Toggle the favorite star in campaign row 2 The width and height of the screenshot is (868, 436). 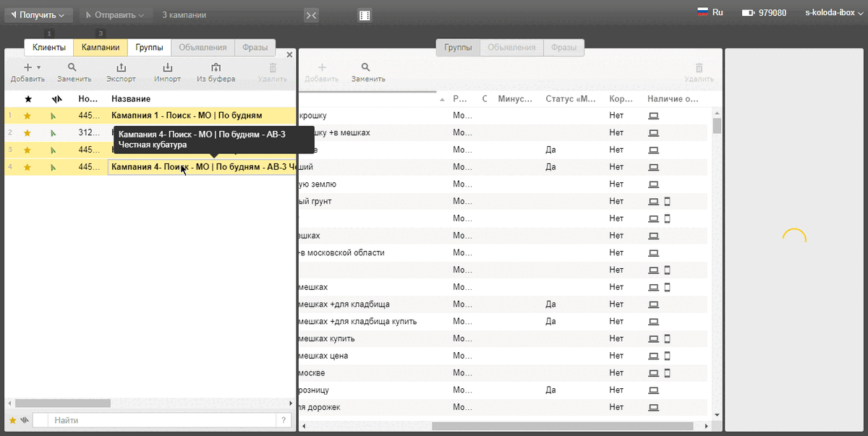click(27, 133)
